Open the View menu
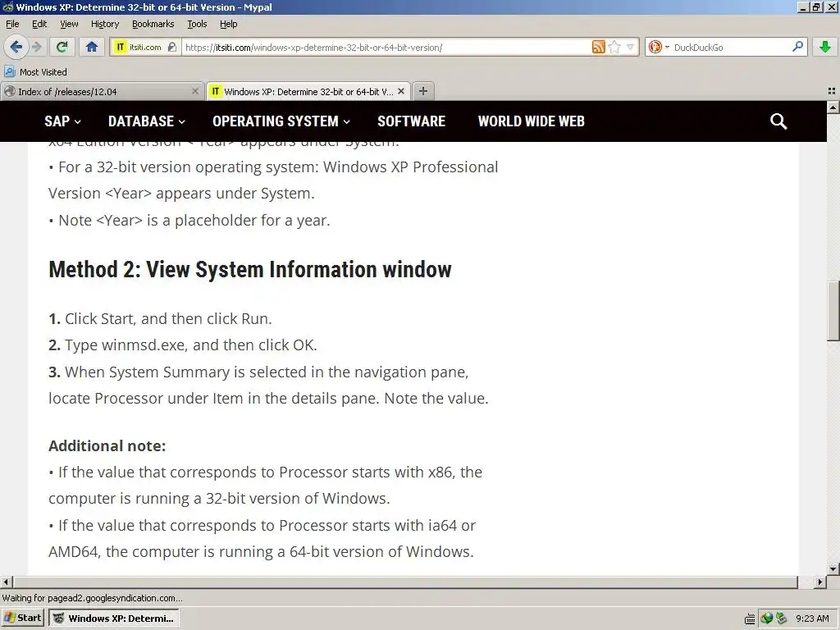This screenshot has height=630, width=840. click(x=69, y=24)
